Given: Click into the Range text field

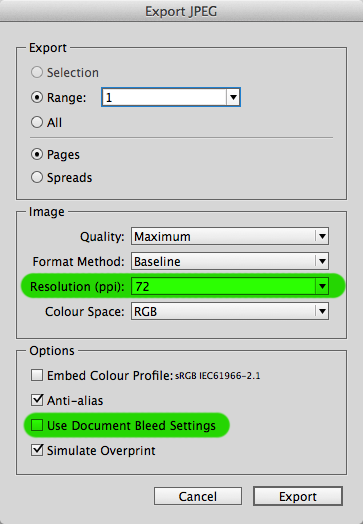Looking at the screenshot, I should point(164,97).
